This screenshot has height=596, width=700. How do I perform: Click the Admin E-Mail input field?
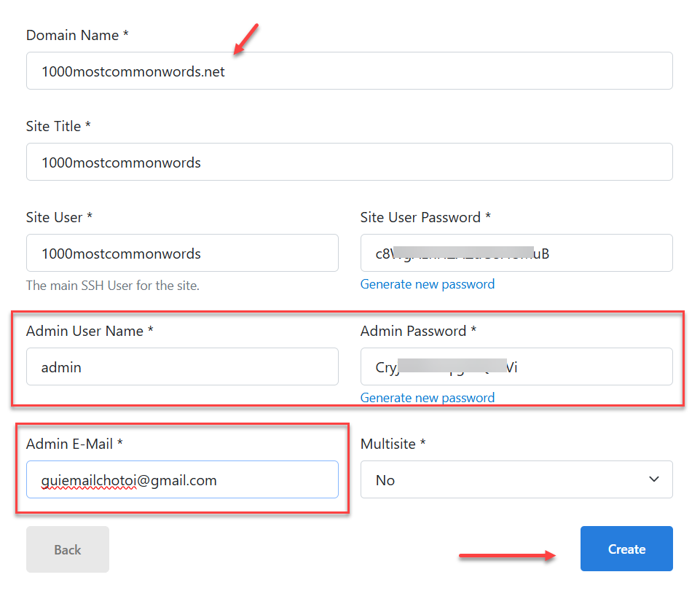pos(182,479)
